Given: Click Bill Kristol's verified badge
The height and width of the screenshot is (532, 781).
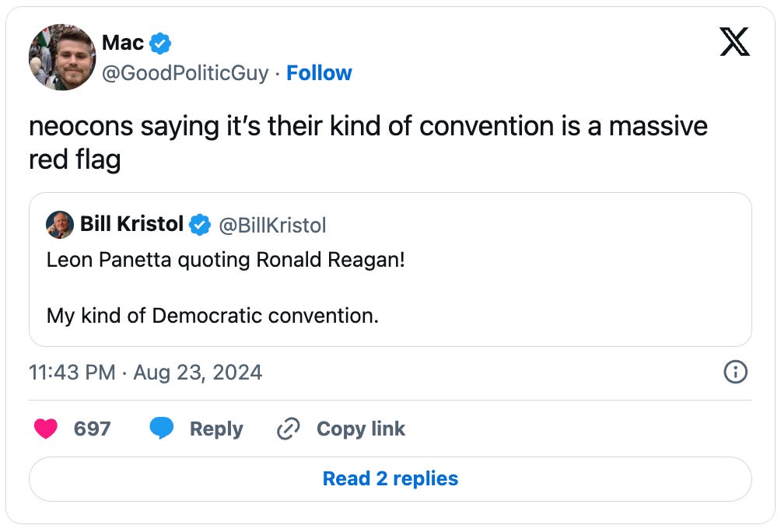Looking at the screenshot, I should tap(200, 225).
